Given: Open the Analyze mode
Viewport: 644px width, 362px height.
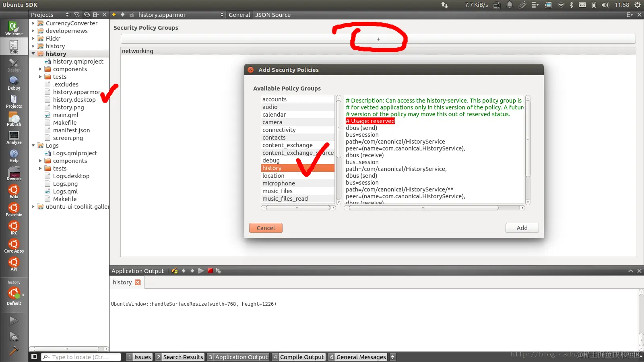Looking at the screenshot, I should click(14, 137).
